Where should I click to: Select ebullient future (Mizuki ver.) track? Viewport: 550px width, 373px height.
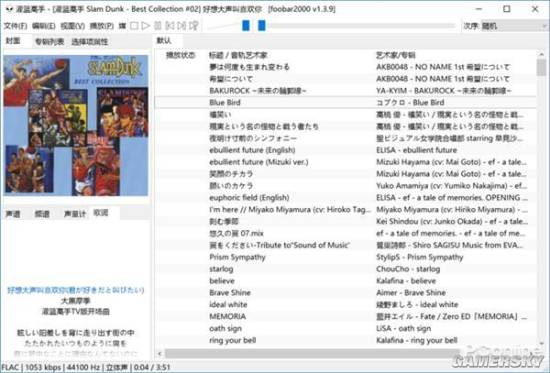coord(259,162)
